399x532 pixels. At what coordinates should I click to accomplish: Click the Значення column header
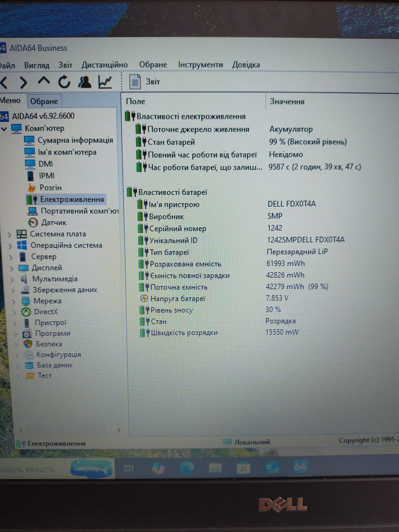[287, 101]
